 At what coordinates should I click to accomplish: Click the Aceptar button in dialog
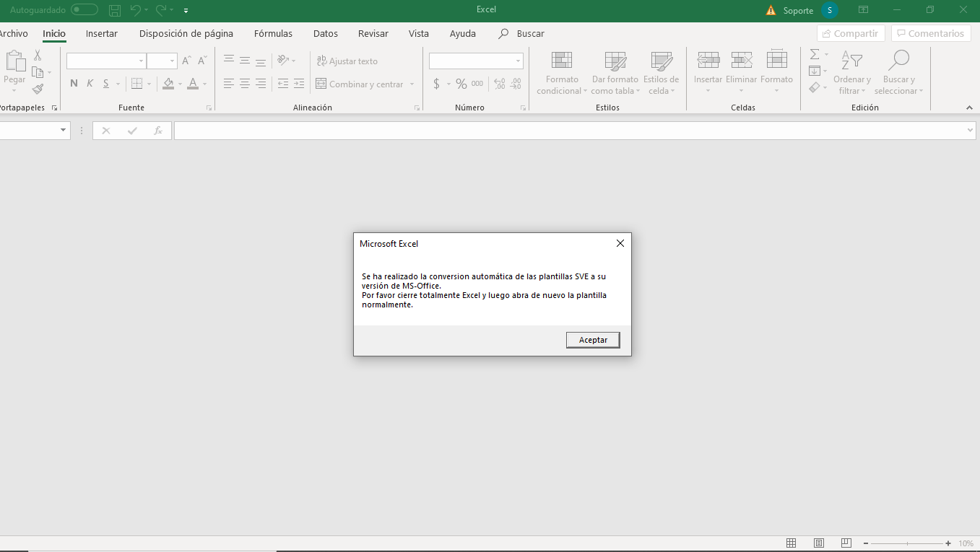pyautogui.click(x=593, y=340)
